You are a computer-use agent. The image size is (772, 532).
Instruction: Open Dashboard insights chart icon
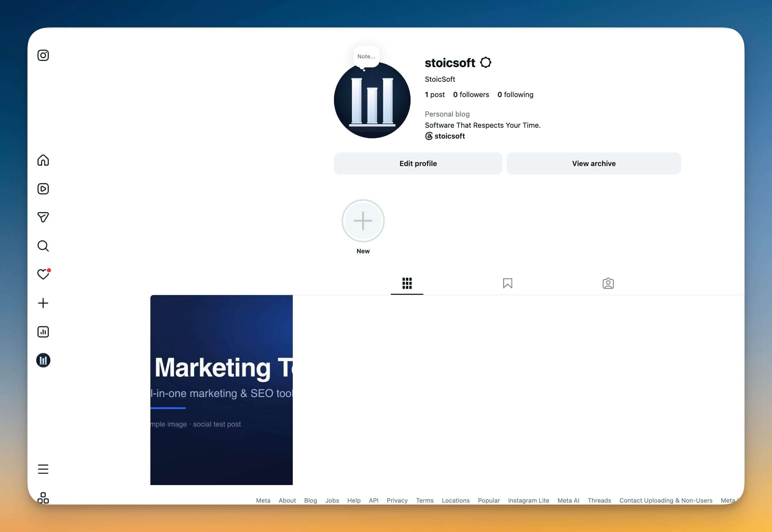[x=43, y=332]
